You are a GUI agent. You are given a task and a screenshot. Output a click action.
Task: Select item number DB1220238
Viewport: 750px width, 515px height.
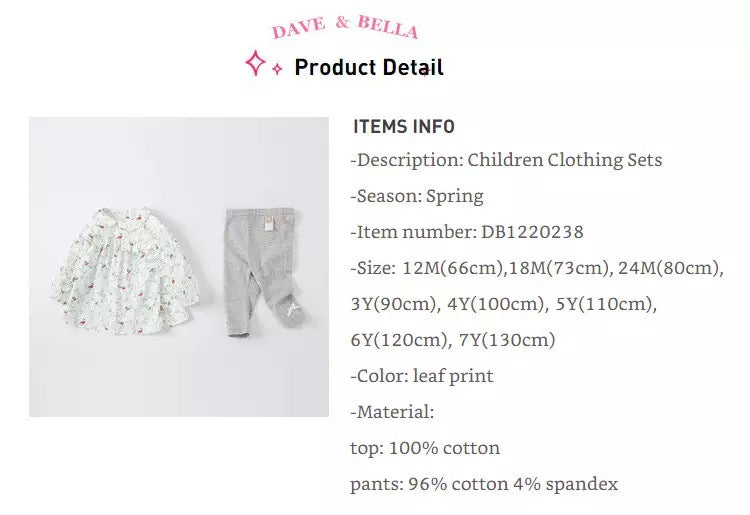click(x=532, y=232)
